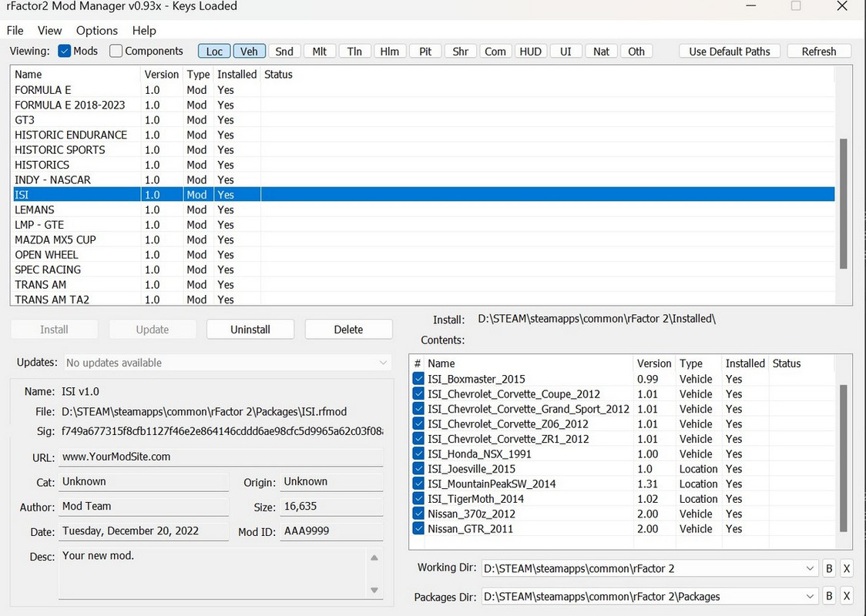Click the Author field Mod Team
The image size is (866, 616).
coord(143,506)
